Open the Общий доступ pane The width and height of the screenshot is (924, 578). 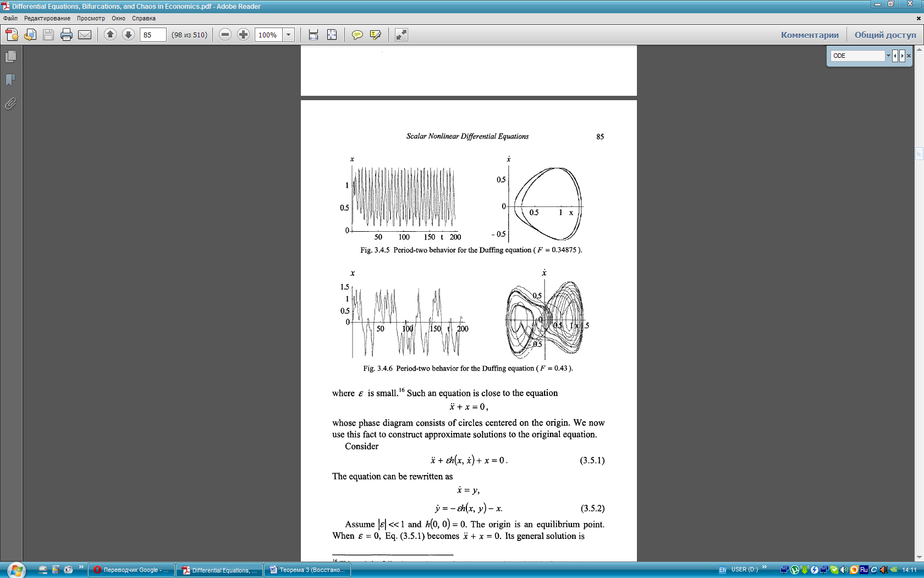click(x=886, y=35)
